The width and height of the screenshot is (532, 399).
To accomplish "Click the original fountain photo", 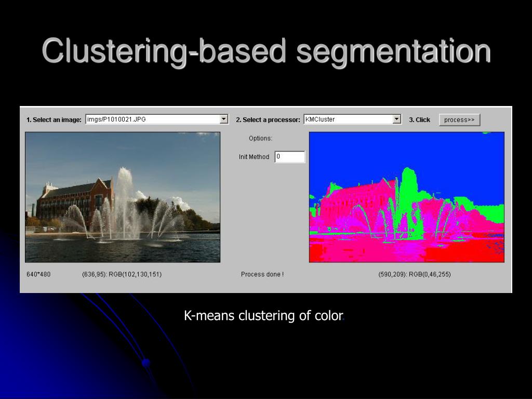I will pos(123,197).
